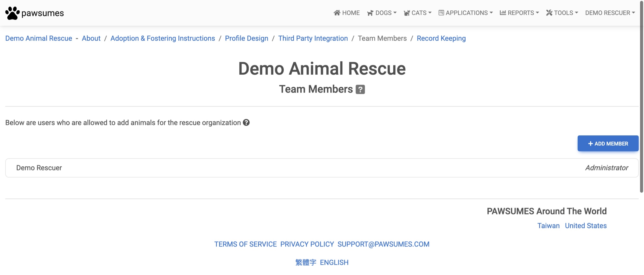Select the Record Keeping tab

[441, 38]
